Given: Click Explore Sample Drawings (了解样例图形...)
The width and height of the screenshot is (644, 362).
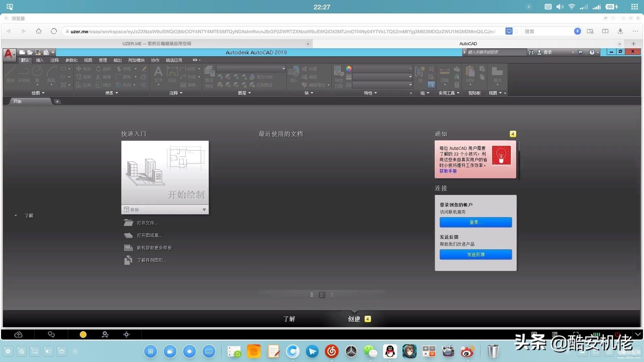Looking at the screenshot, I should point(145,260).
